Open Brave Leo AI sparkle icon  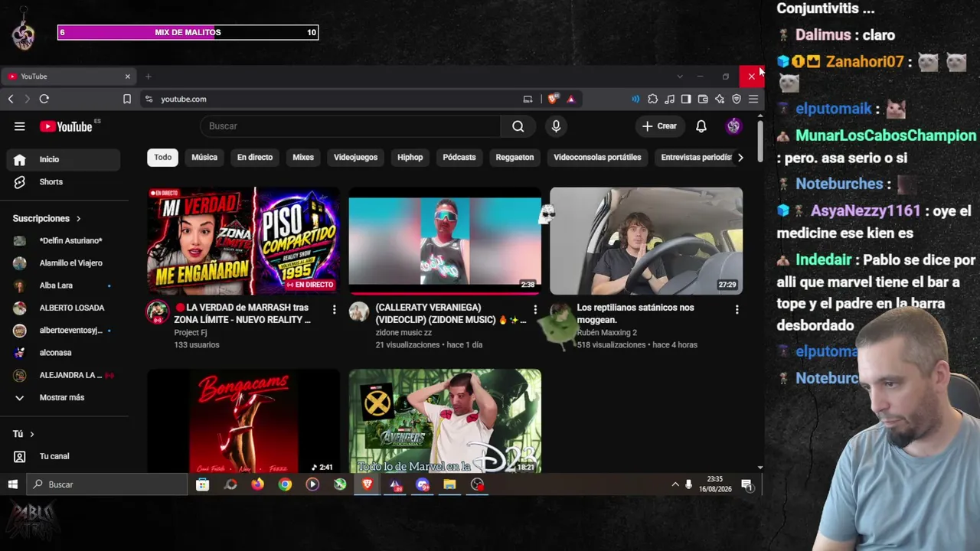pos(720,99)
